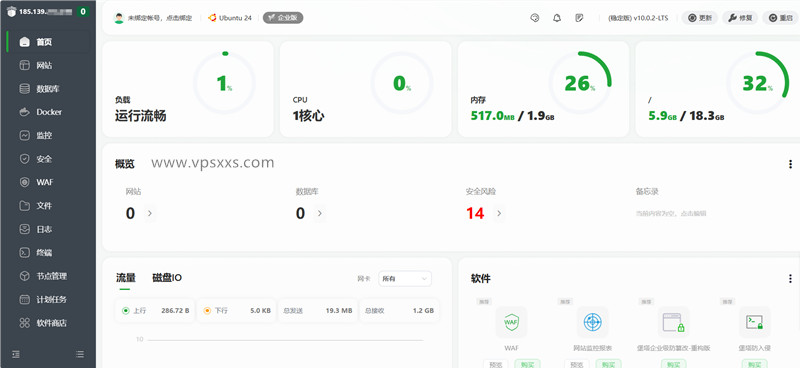Viewport: 800px width, 368px height.
Task: Open the sidebar menu settings list icon
Action: (80, 354)
